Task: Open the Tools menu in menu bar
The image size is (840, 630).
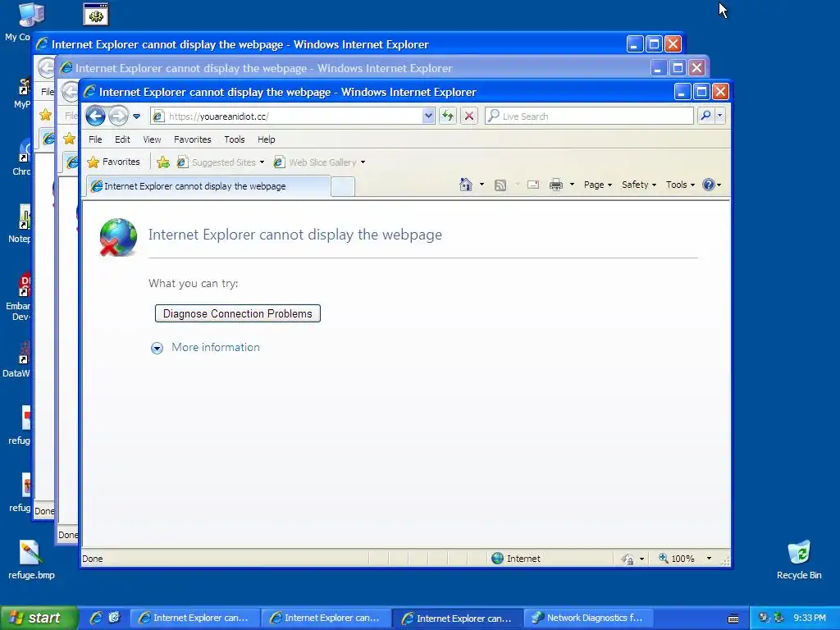Action: [x=234, y=139]
